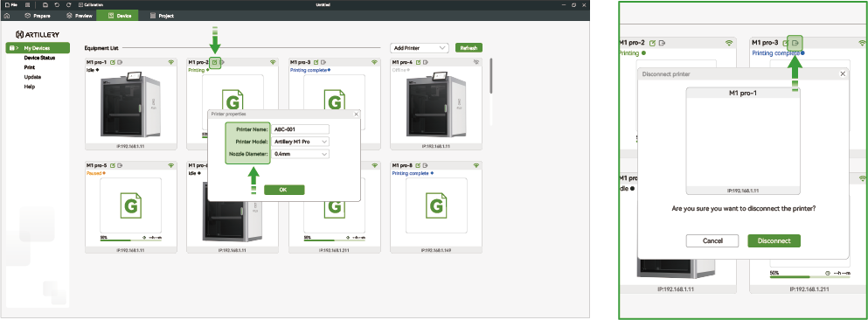
Task: Select My Devices in the sidebar
Action: pos(38,48)
